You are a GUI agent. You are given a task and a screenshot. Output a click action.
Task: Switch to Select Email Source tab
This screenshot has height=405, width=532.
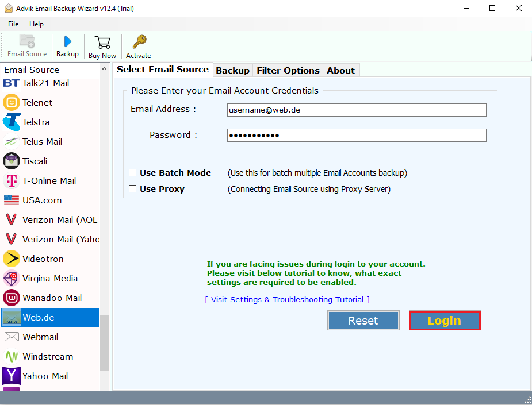(163, 70)
